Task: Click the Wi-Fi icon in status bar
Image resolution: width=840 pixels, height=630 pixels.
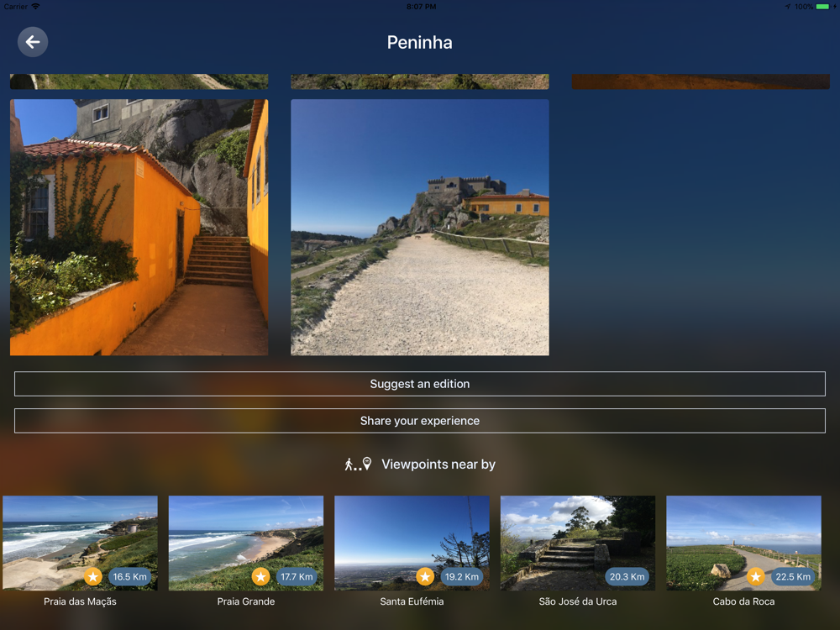Action: pos(36,7)
